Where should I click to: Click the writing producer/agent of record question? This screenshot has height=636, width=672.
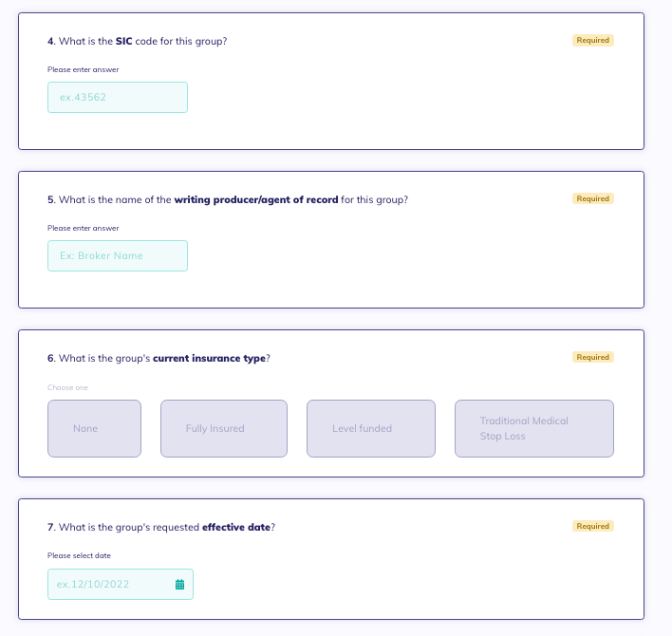pyautogui.click(x=228, y=199)
